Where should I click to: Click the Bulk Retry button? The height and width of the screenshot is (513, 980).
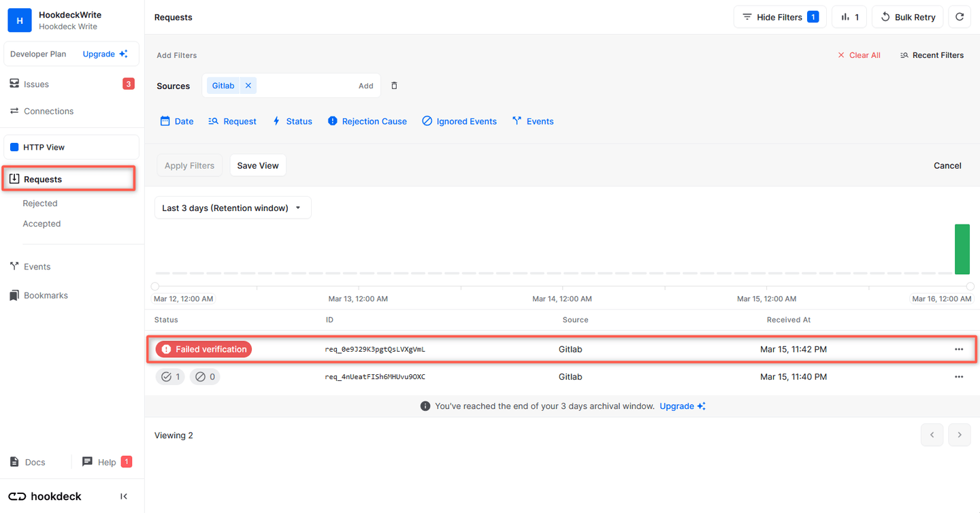[907, 16]
